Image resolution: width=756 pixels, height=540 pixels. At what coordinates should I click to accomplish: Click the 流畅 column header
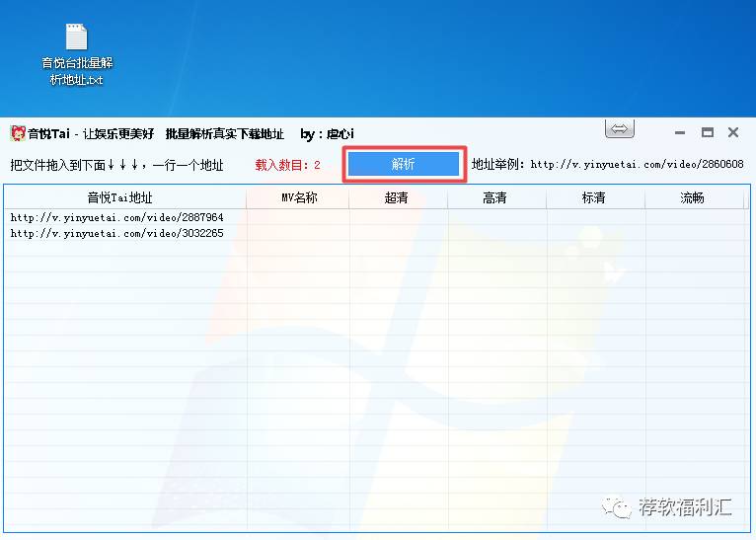694,197
